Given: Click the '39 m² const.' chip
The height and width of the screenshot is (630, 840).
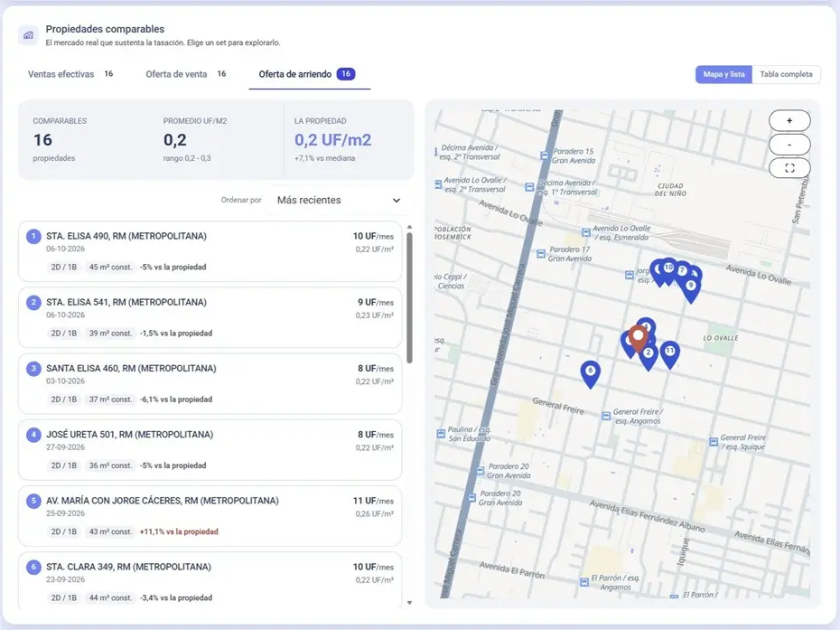Looking at the screenshot, I should click(110, 334).
